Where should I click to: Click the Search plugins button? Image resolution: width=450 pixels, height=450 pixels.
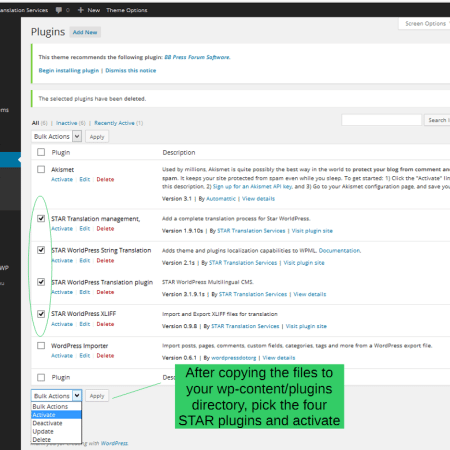[437, 120]
